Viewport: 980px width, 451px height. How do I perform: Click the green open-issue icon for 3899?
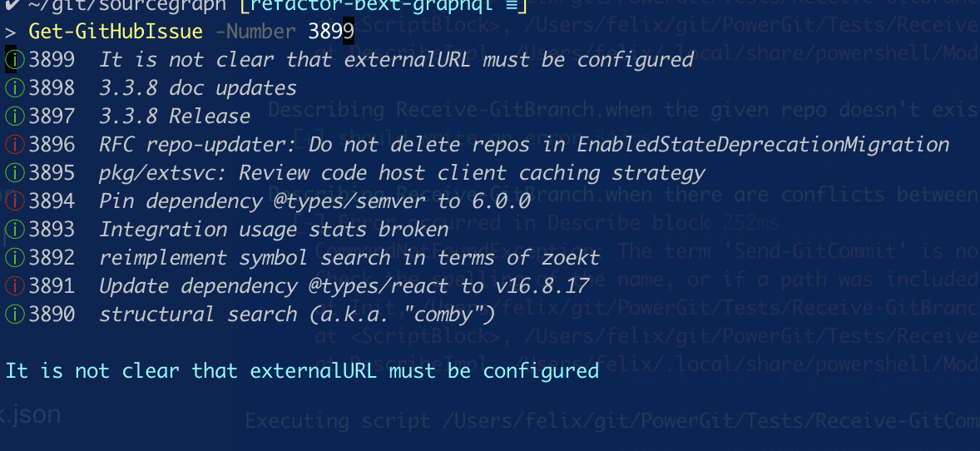point(14,60)
